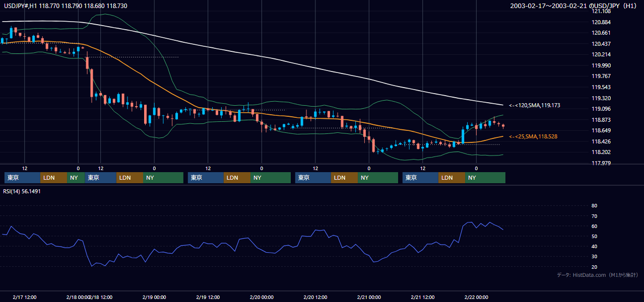Image resolution: width=644 pixels, height=302 pixels.
Task: Click the RSI(14) 56.1491 indicator label
Action: tap(22, 191)
